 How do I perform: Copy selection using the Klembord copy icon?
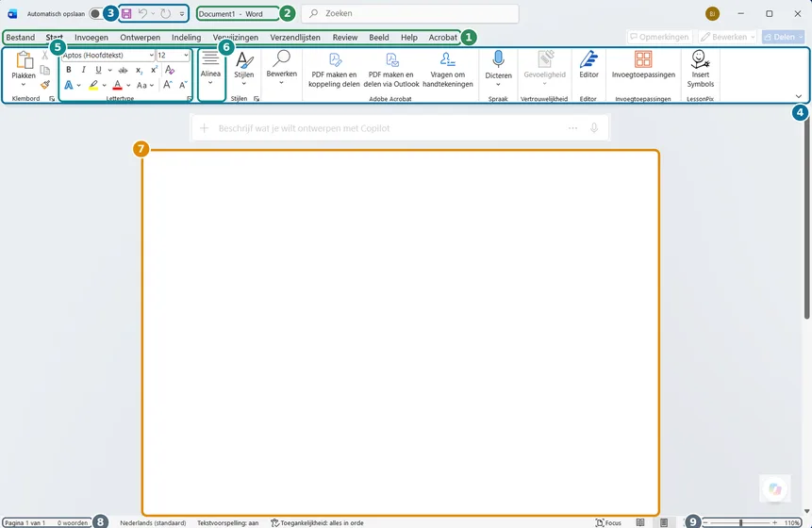point(45,71)
